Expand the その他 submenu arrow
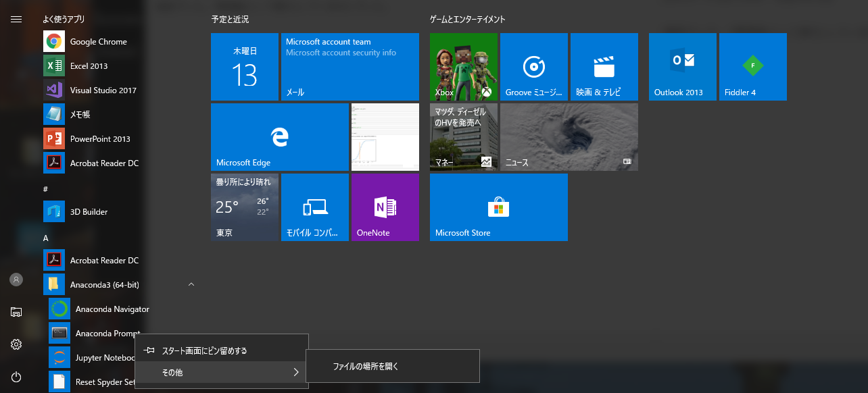 (x=295, y=372)
